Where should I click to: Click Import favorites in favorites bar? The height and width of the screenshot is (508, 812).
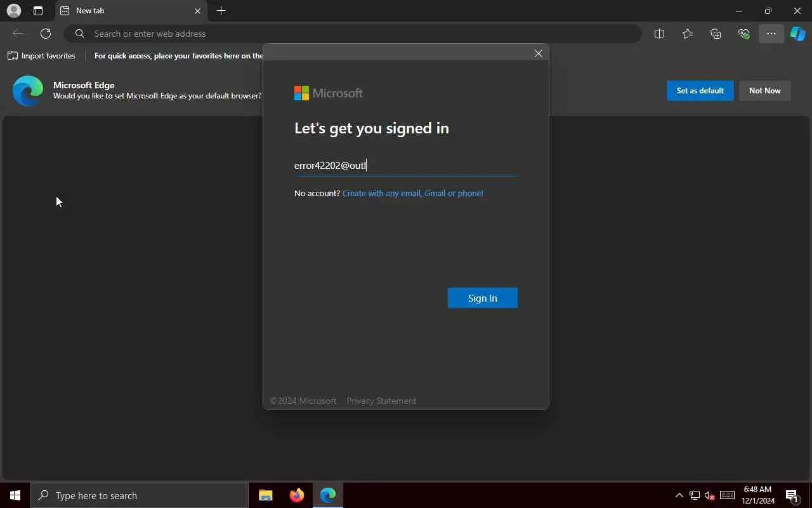(x=41, y=56)
